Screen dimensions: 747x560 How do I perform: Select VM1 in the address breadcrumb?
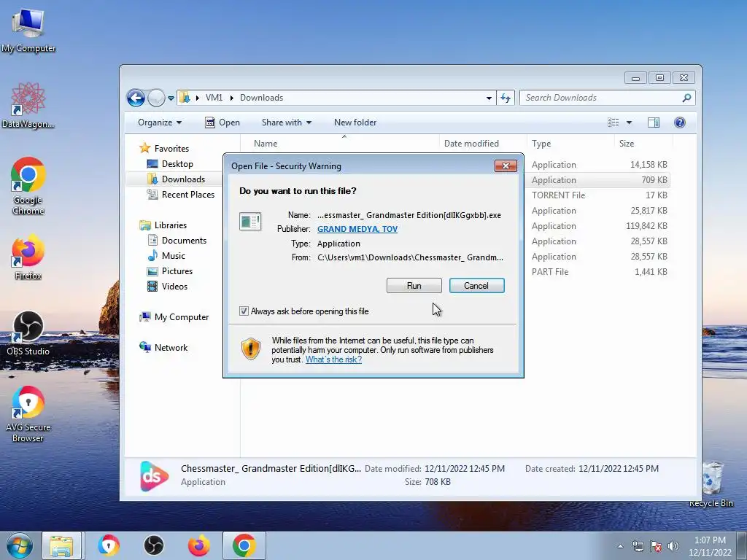point(214,98)
